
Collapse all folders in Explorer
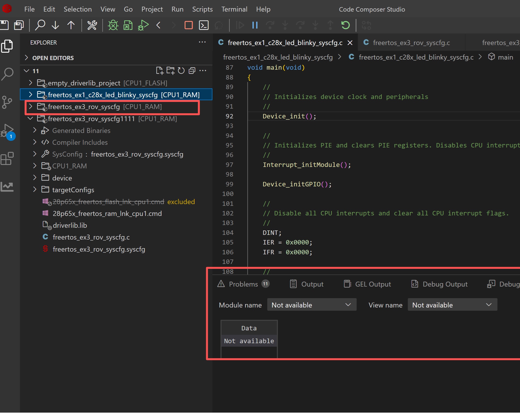(x=192, y=71)
